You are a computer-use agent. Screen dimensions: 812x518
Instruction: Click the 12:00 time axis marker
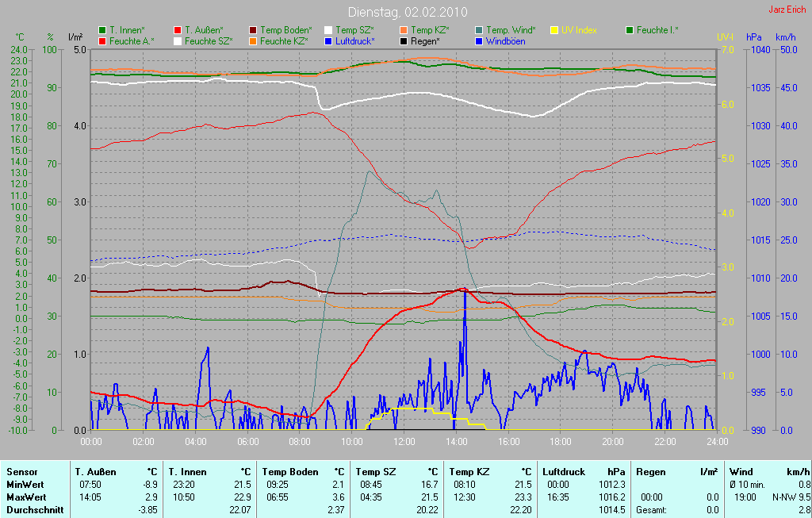(404, 441)
